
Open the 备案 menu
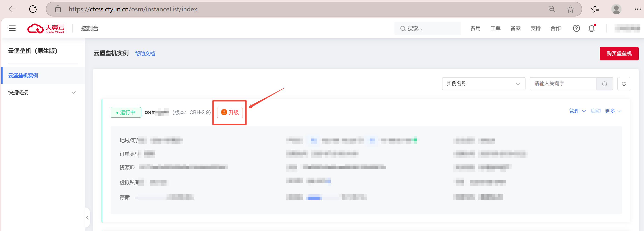[515, 28]
